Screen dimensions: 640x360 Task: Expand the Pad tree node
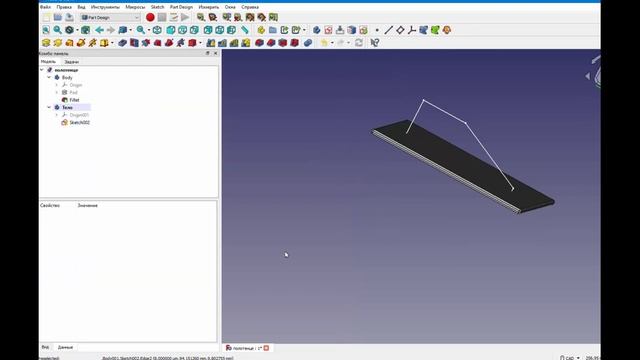(57, 93)
